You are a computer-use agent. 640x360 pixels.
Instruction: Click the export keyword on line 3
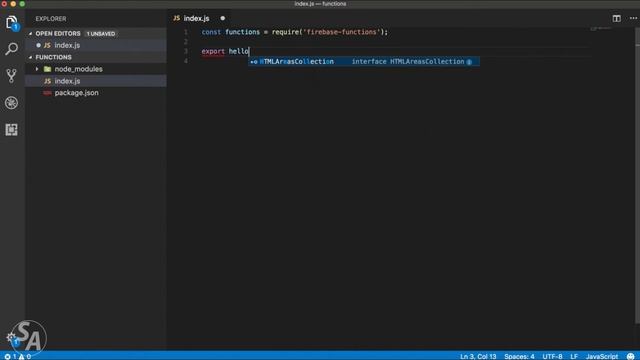pos(213,51)
